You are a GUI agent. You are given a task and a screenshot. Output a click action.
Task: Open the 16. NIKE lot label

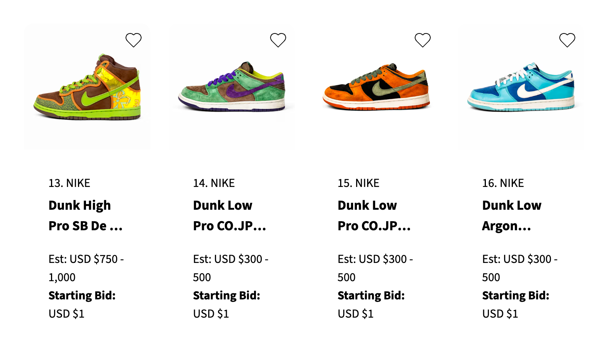tap(503, 183)
